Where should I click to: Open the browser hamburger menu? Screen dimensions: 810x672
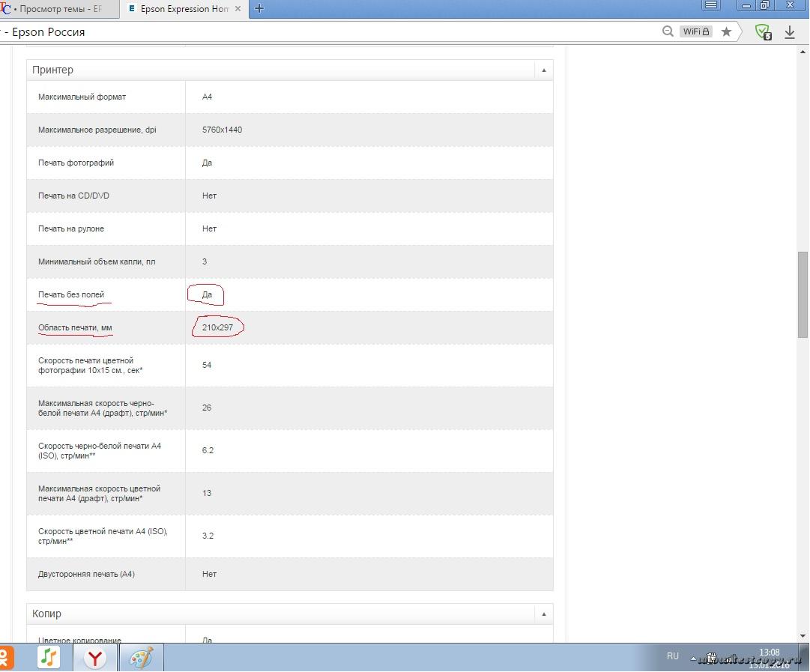(711, 5)
